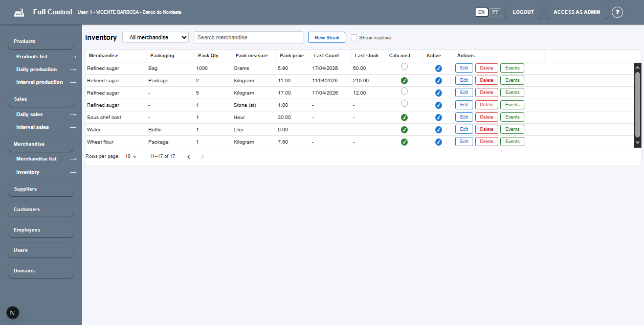
Task: Click the Next.js dev tools badge
Action: point(13,312)
